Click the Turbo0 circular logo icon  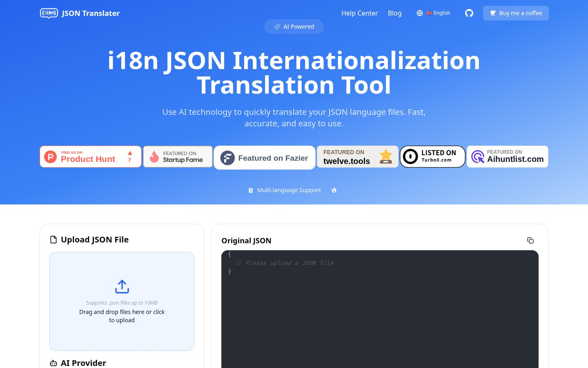pos(410,156)
